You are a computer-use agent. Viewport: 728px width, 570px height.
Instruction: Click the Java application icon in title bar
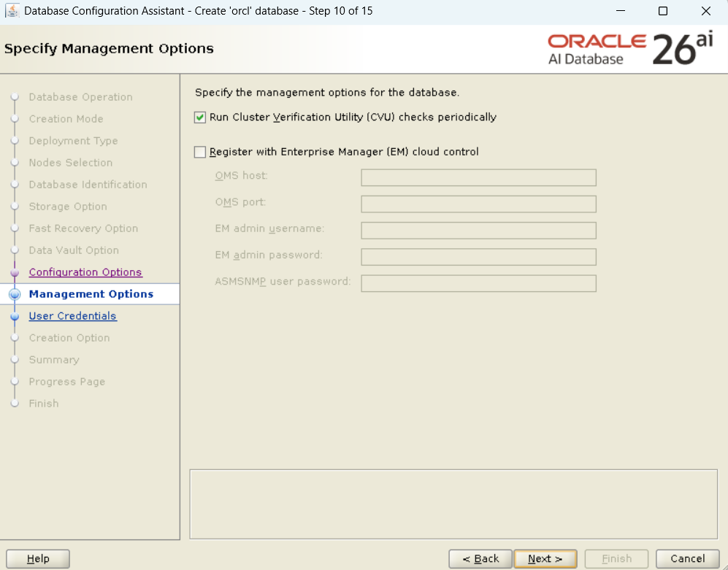point(12,11)
